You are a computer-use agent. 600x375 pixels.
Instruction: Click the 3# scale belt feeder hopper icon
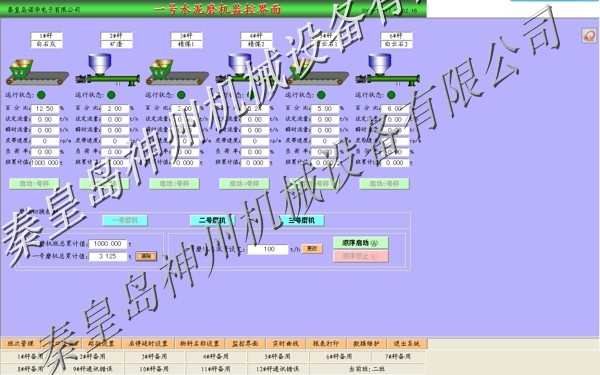tap(161, 69)
